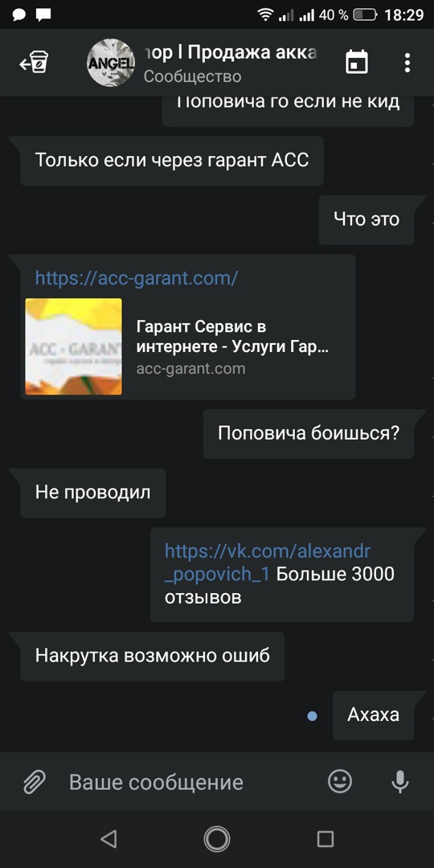
Task: Open the calendar icon in header
Action: (x=357, y=62)
